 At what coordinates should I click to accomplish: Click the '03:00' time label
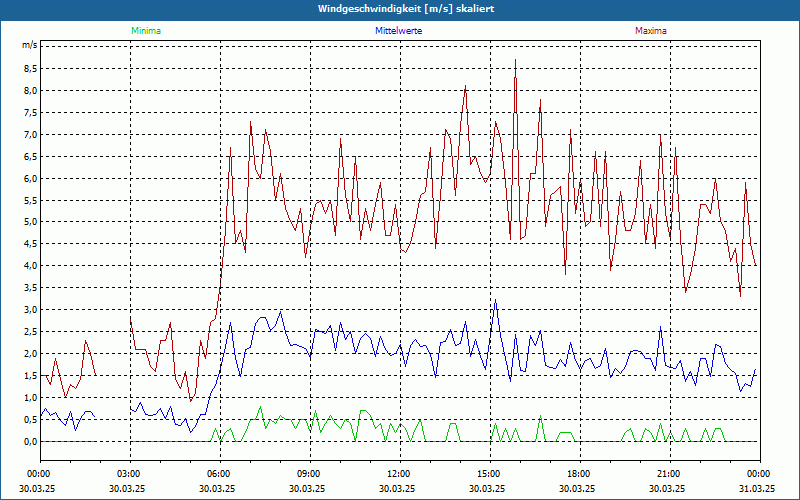pos(130,474)
